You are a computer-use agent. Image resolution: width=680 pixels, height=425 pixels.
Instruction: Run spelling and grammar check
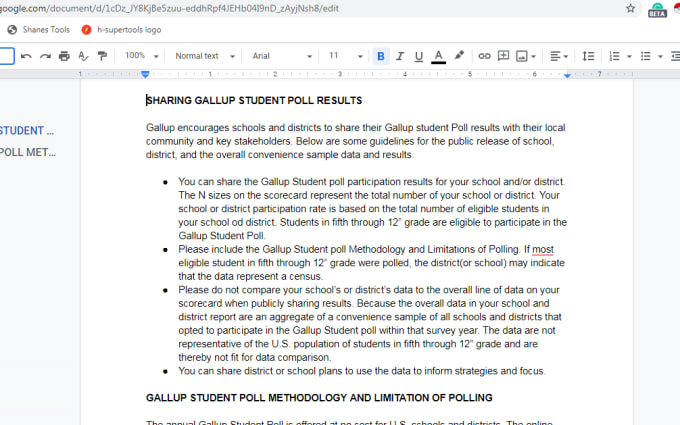(83, 56)
